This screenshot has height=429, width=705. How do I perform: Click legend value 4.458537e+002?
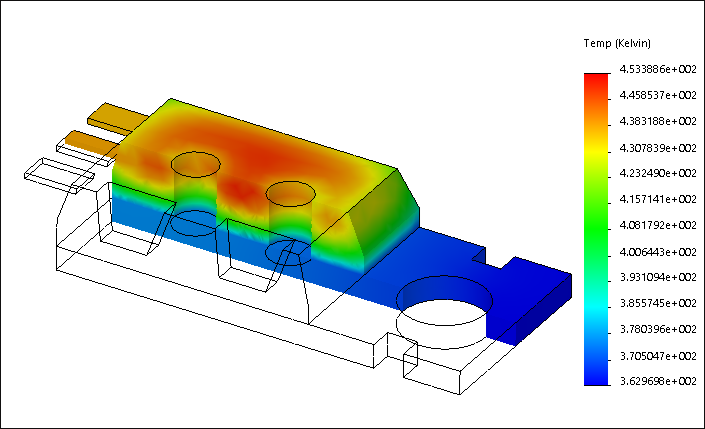pyautogui.click(x=658, y=95)
